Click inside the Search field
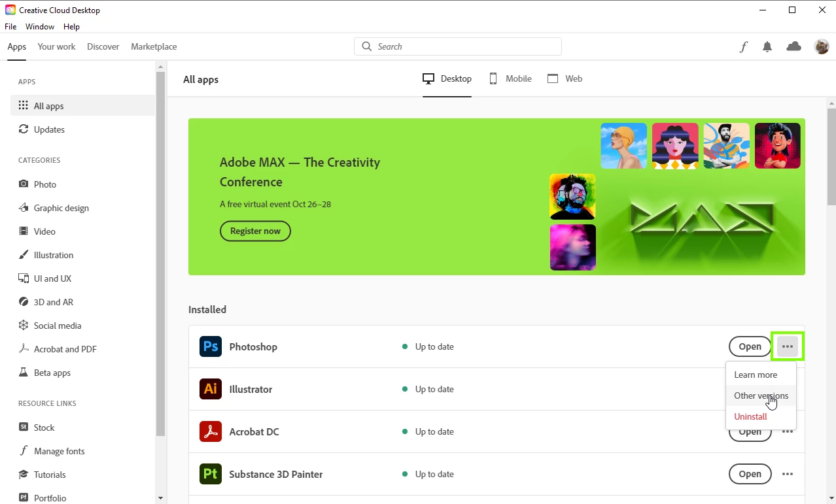This screenshot has width=836, height=504. 458,46
